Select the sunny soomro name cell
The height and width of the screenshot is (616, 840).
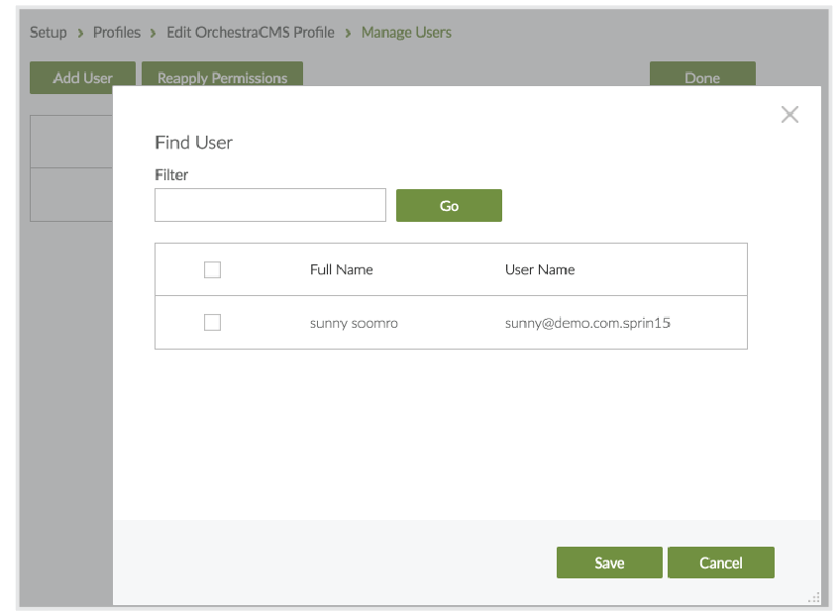(354, 323)
